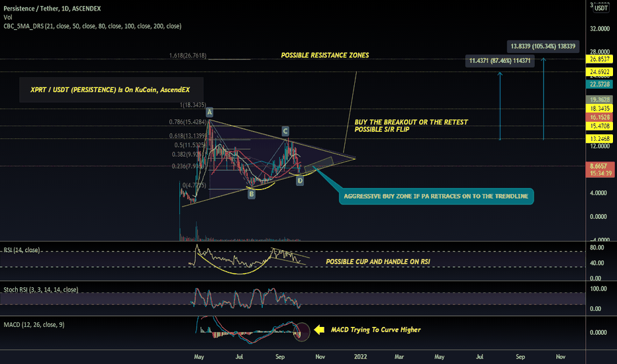Viewport: 617px width, 364px height.
Task: Click the 1(18.3435) Fibonacci level label
Action: coord(193,105)
